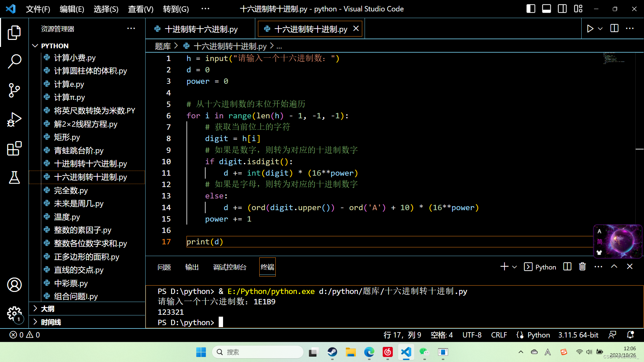Open the 查看(V) menu
Screen dimensions: 644x362
(x=141, y=9)
